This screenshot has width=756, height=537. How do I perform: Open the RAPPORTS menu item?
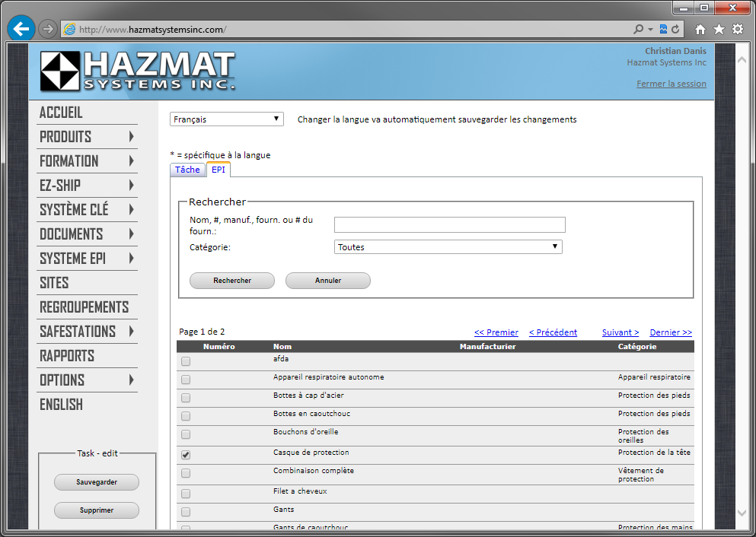[67, 356]
